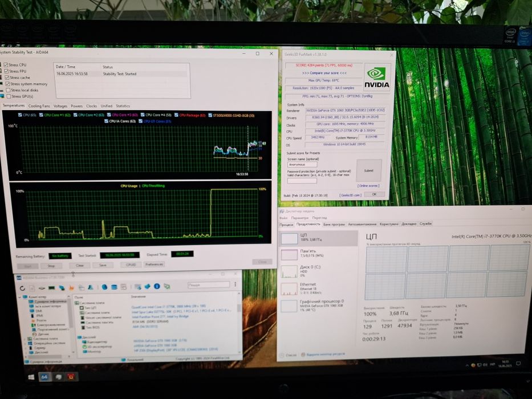Select the ЦП performance thumbnail in Task Manager
The width and height of the screenshot is (532, 399).
[289, 238]
